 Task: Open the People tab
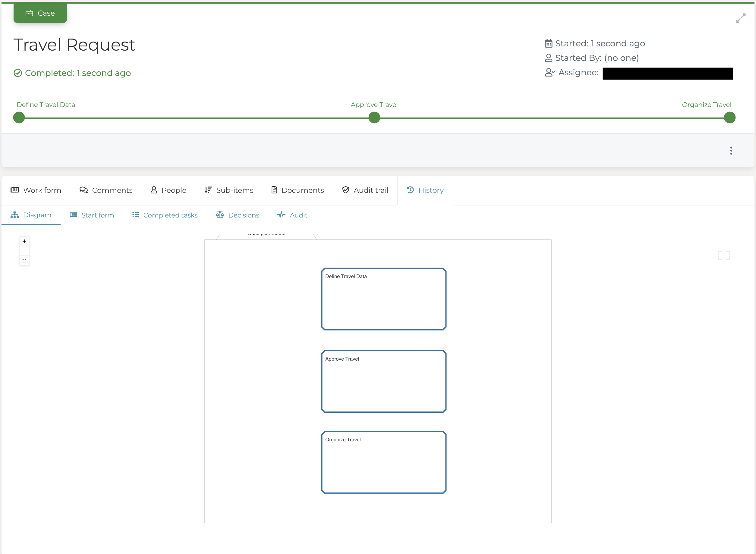tap(168, 190)
